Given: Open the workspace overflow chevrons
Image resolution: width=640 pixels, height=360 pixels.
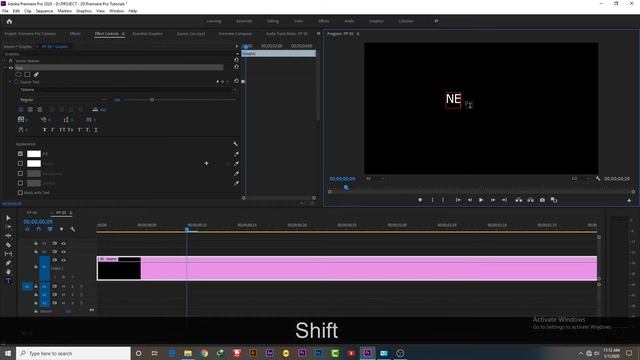Looking at the screenshot, I should tap(436, 21).
